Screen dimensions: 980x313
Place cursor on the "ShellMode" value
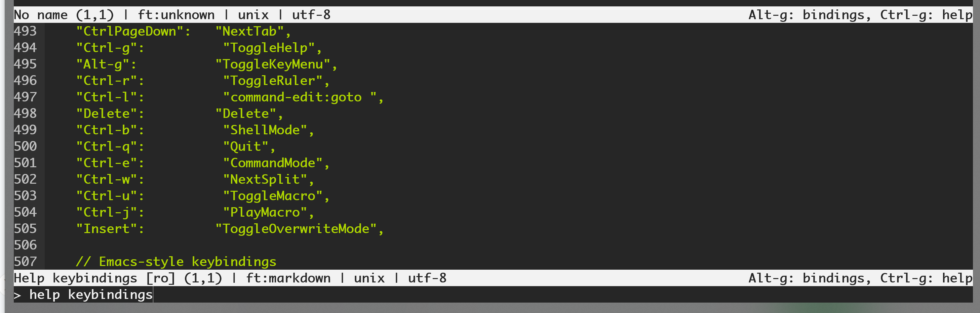tap(265, 130)
